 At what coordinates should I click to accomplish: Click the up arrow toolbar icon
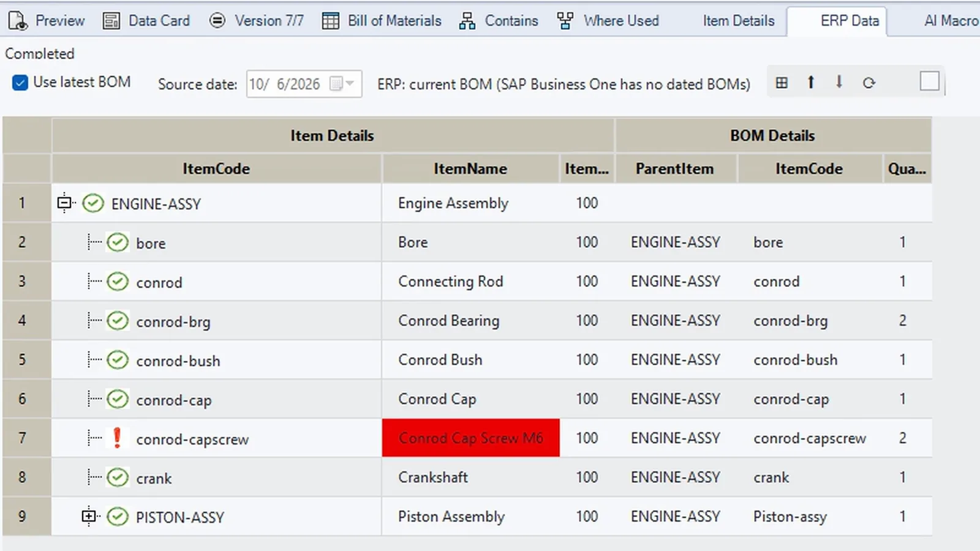click(810, 83)
